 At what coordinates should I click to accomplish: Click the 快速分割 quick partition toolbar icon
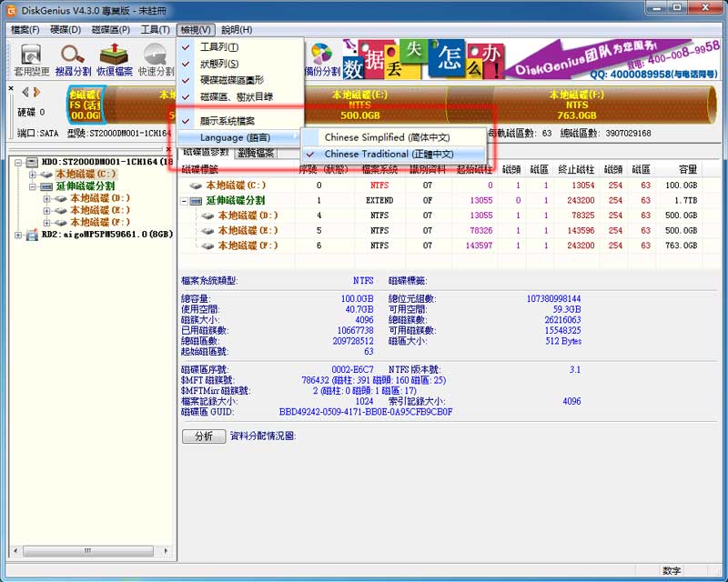(157, 59)
